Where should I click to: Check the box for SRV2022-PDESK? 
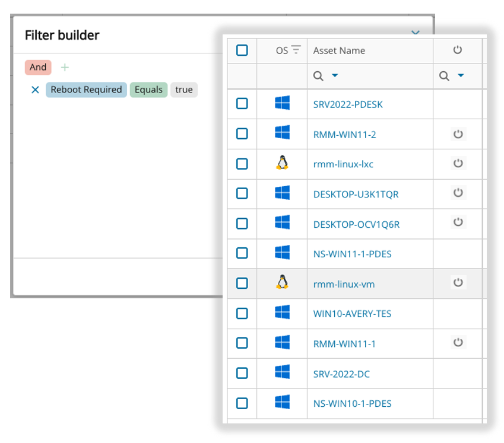point(242,104)
